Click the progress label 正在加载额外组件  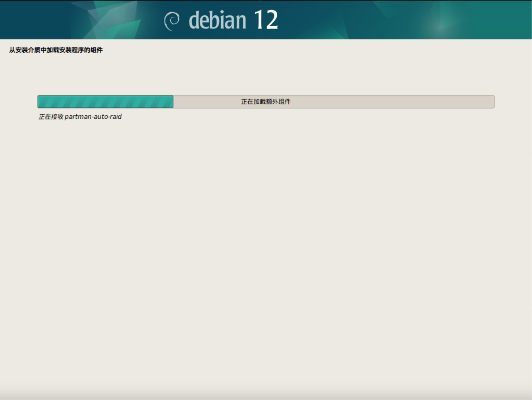coord(266,102)
